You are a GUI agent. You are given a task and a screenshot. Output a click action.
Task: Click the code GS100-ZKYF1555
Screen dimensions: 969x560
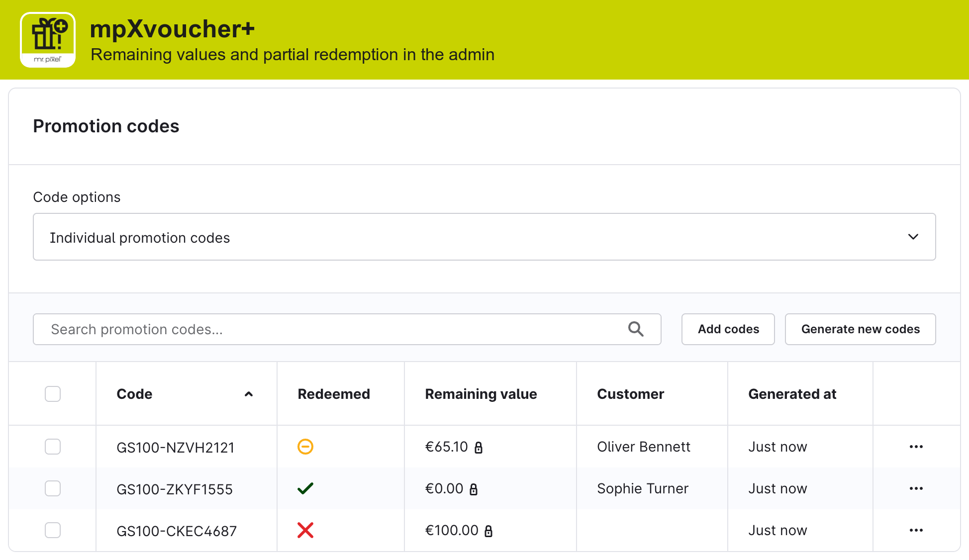point(175,489)
